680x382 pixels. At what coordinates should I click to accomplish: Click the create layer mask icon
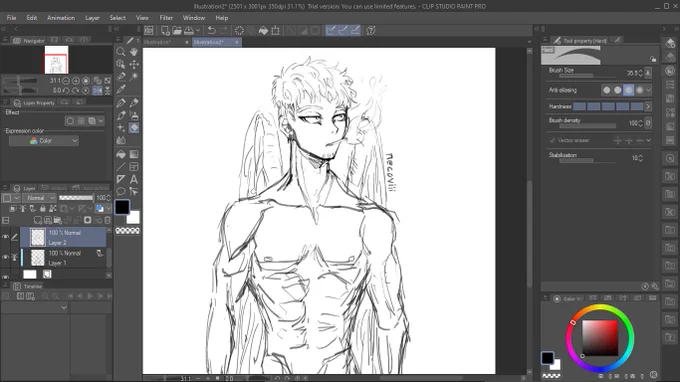coord(88,220)
